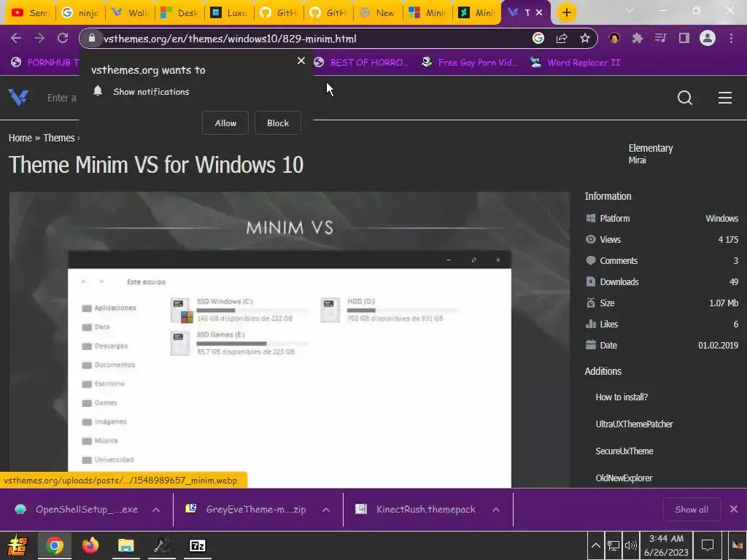Open the taskbar clock and date

[x=667, y=545]
